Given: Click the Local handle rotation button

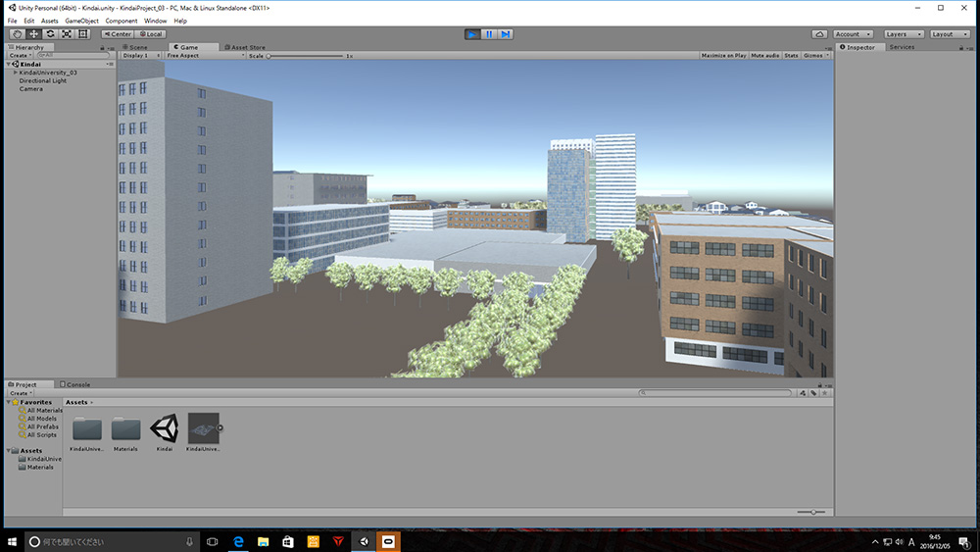Looking at the screenshot, I should point(150,34).
